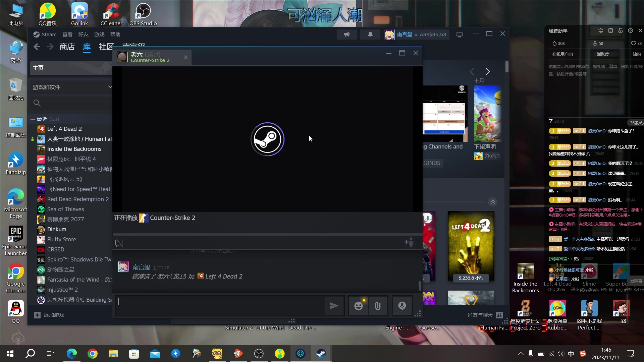Open the 帮助 menu

click(115, 35)
